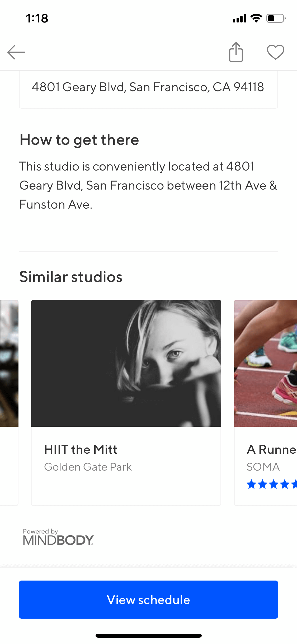Tap the directions text mentioning Funston Ave
Viewport: 297px width, 644px height.
point(148,186)
